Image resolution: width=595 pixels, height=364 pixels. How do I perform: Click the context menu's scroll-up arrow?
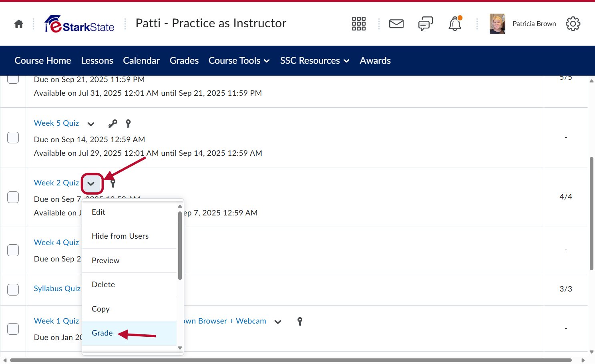coord(180,206)
